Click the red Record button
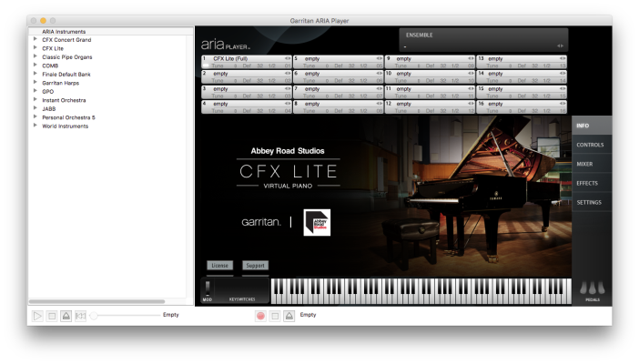 tap(261, 316)
